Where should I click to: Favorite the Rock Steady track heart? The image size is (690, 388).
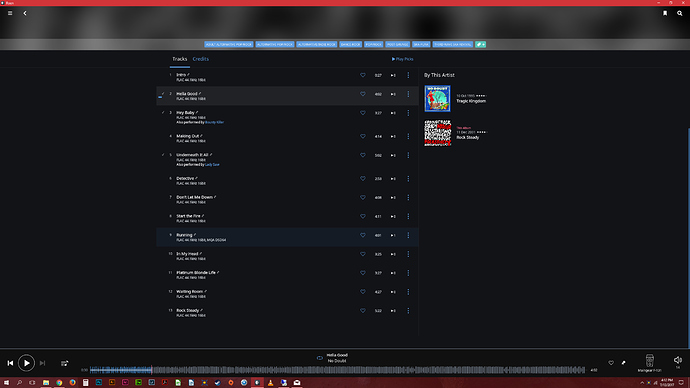pyautogui.click(x=363, y=311)
